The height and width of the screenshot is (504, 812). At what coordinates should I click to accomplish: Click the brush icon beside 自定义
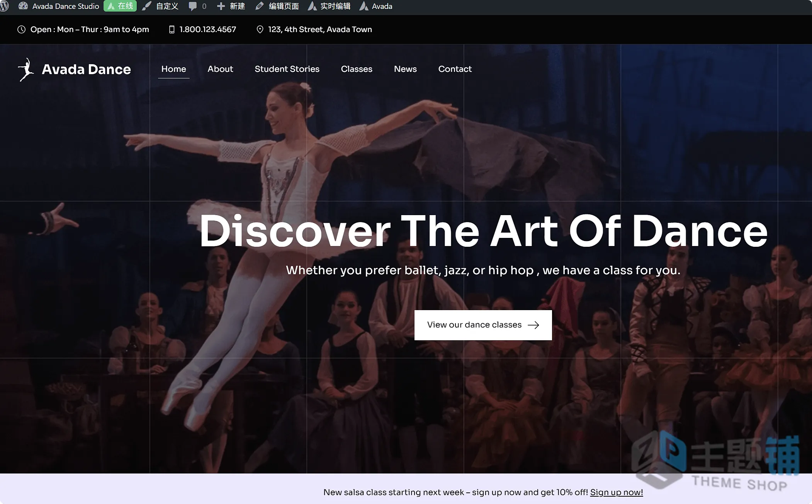click(146, 6)
